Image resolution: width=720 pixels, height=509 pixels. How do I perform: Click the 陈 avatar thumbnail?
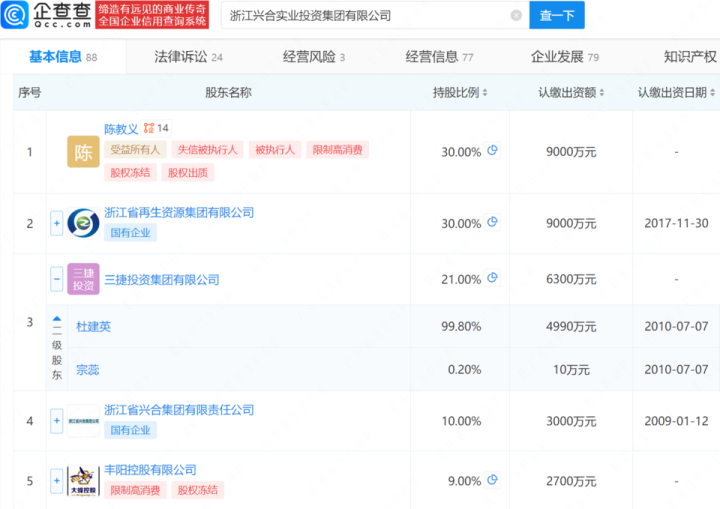click(x=83, y=152)
